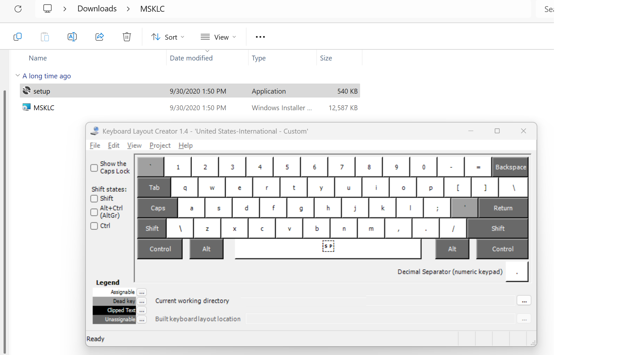Viewport: 644px width, 355px height.
Task: Enable Show the Caps Lock checkbox
Action: click(x=94, y=168)
